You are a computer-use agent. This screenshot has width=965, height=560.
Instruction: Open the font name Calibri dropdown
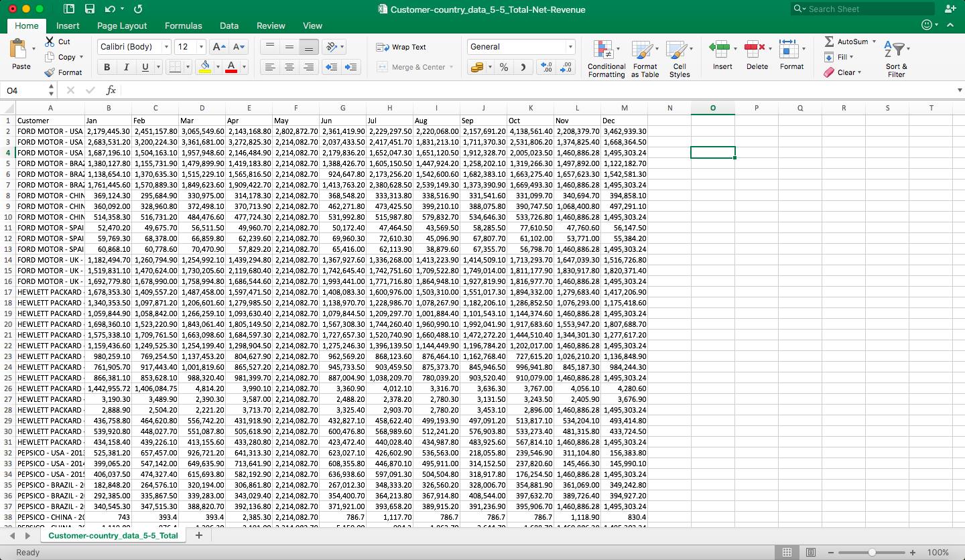pos(166,47)
